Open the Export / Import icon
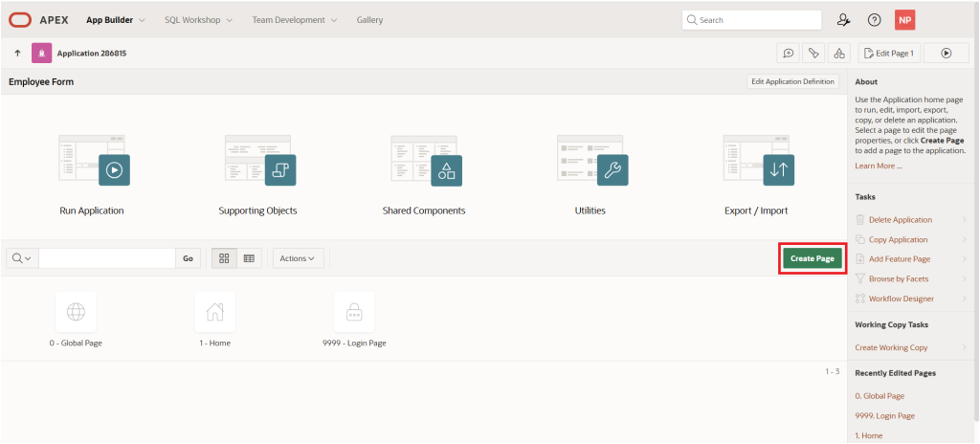 pyautogui.click(x=759, y=160)
